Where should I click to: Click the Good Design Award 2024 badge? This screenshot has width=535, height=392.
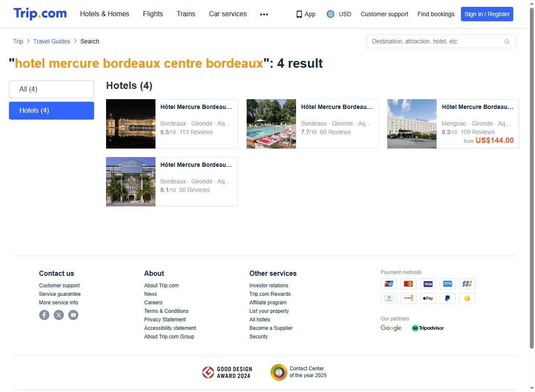[227, 372]
